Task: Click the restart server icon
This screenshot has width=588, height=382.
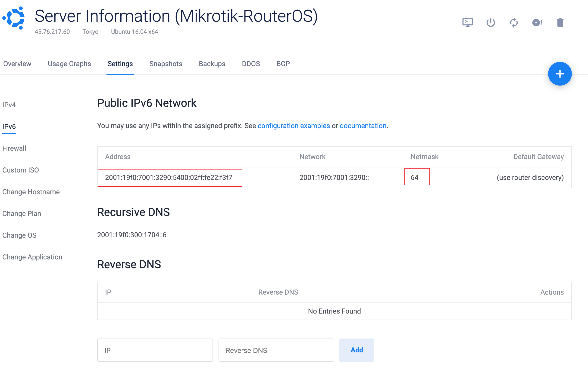Action: (514, 22)
